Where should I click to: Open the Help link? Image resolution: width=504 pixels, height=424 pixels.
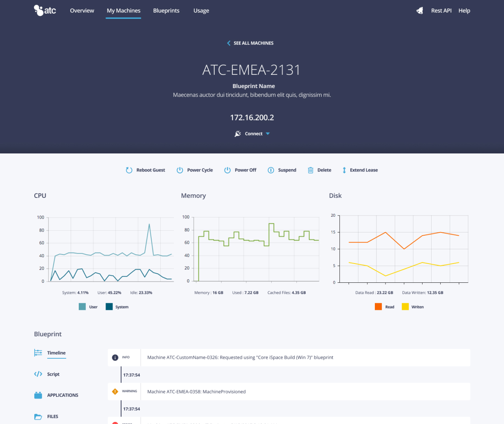464,11
